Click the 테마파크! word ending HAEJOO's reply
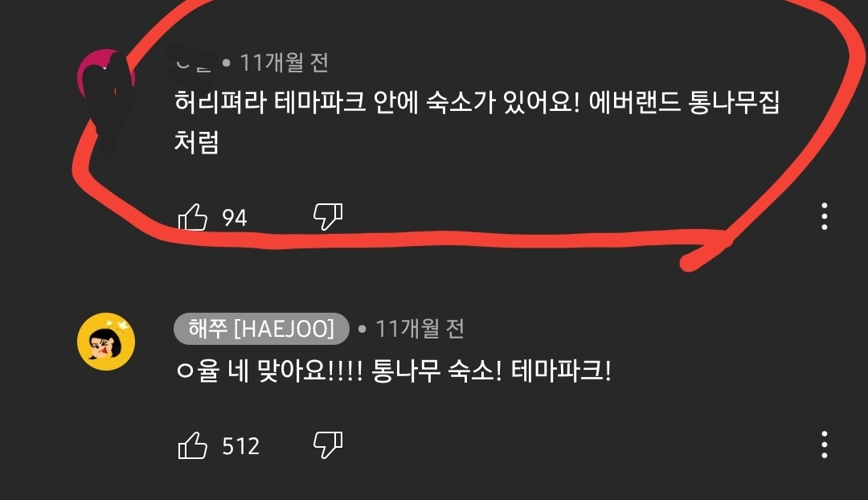Viewport: 868px width, 500px height. click(x=561, y=371)
